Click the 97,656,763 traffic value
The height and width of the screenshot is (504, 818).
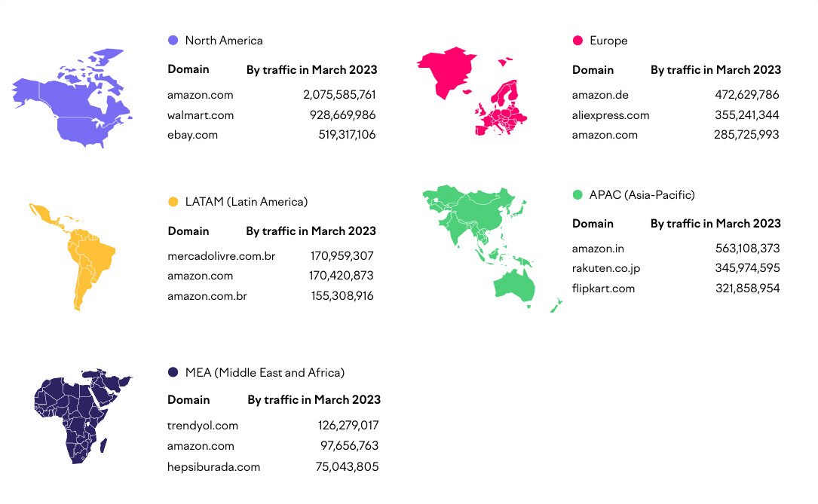click(x=350, y=446)
